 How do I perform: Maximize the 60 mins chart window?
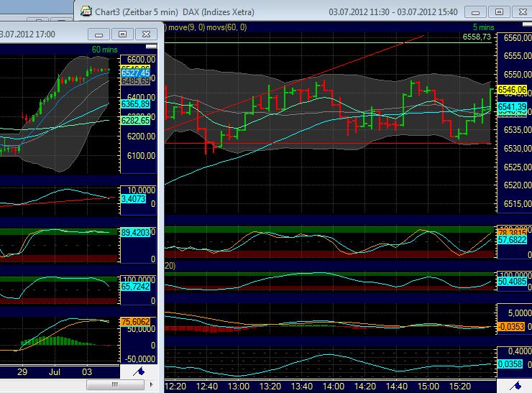click(x=122, y=34)
